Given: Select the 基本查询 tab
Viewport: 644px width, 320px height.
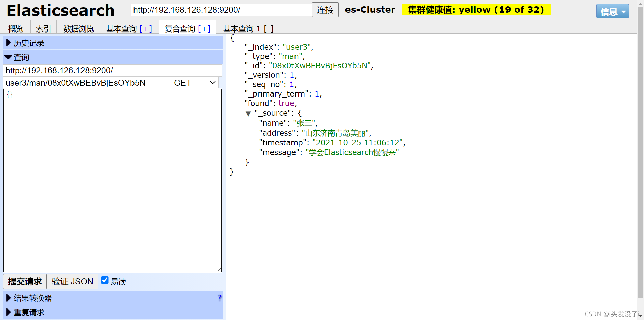Looking at the screenshot, I should coord(121,29).
